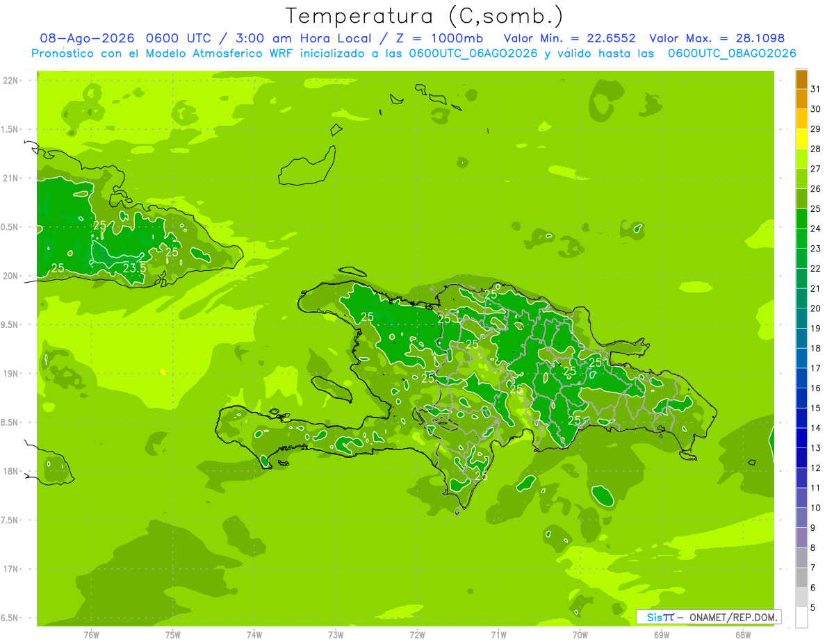Click "Valor Min. = 22.6552" text
Image resolution: width=834 pixels, height=644 pixels.
point(569,38)
